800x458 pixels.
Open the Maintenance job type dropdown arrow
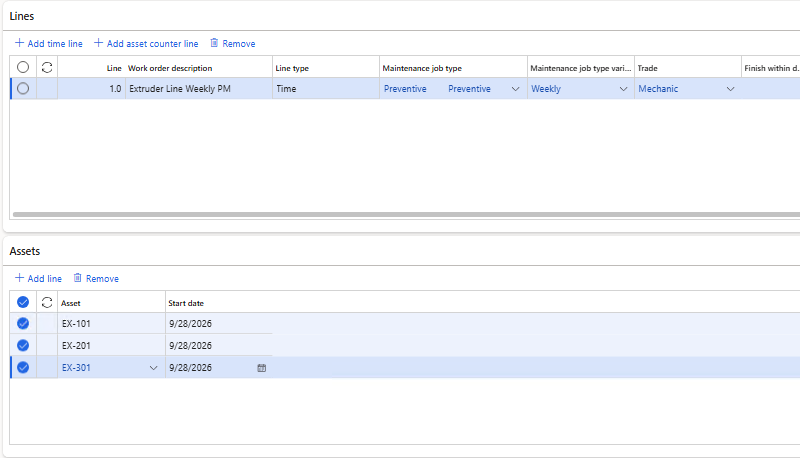pos(515,89)
